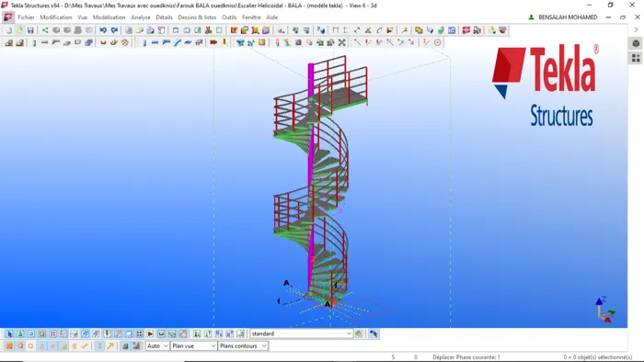Toggle the snap to points orange switch
The image size is (644, 362).
pyautogui.click(x=9, y=346)
